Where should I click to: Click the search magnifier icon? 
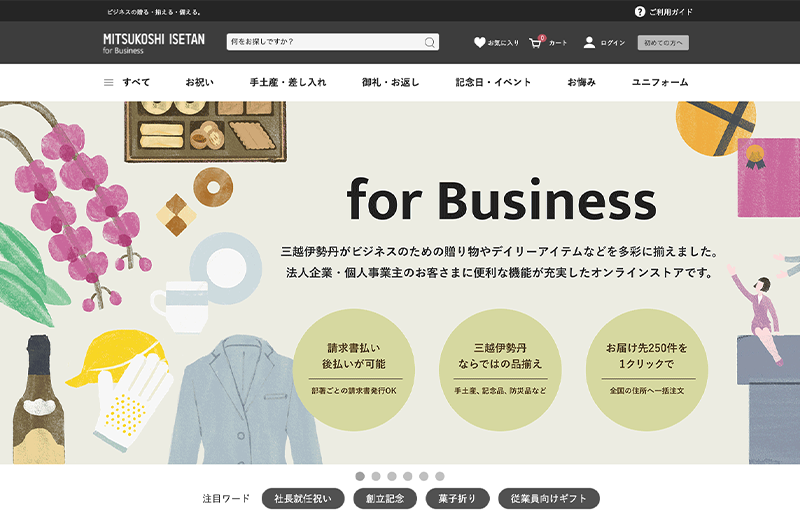point(430,43)
